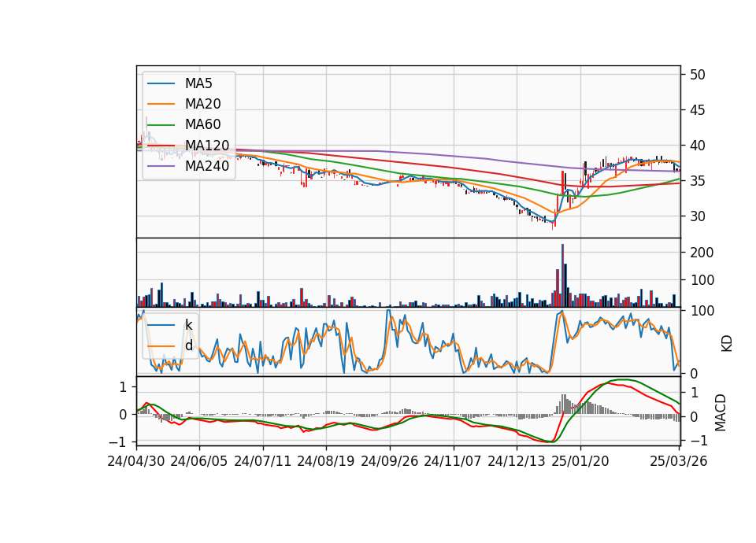Click date label 24/07/11 on x-axis
Viewport: 756px width, 543px height.
263,461
